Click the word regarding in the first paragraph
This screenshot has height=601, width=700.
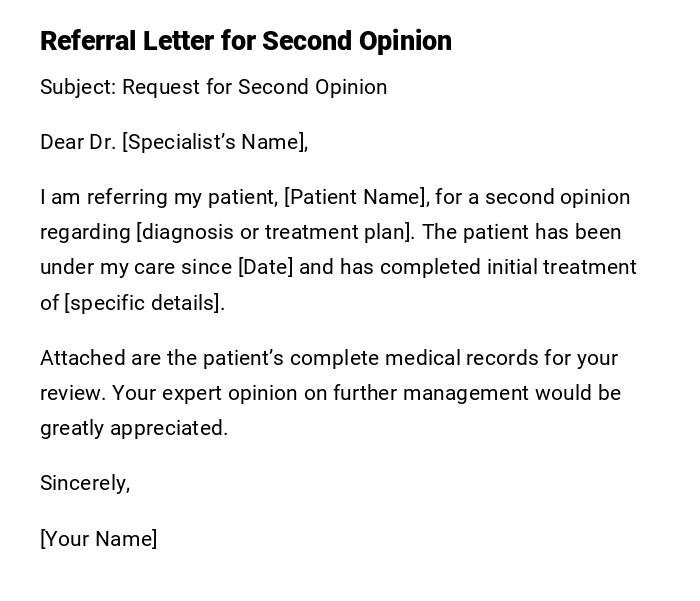click(x=85, y=232)
